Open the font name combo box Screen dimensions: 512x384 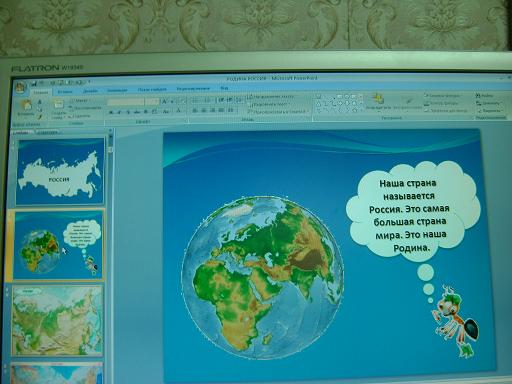point(126,101)
